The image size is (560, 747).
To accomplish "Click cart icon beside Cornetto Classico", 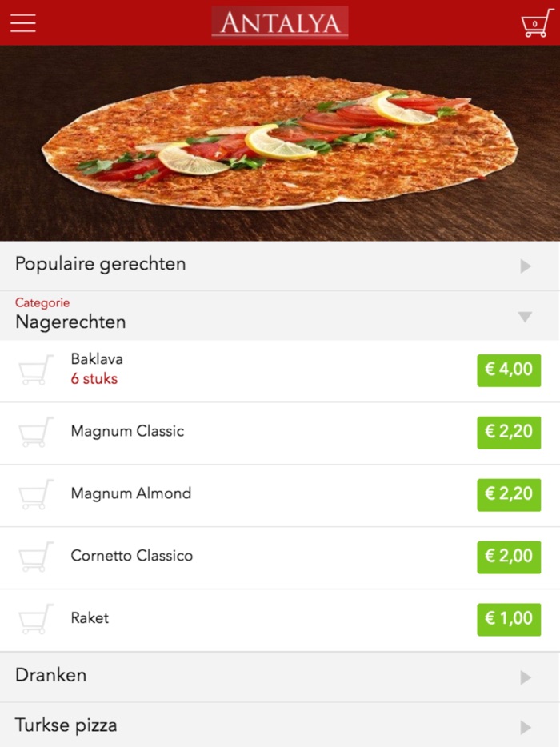I will (36, 557).
